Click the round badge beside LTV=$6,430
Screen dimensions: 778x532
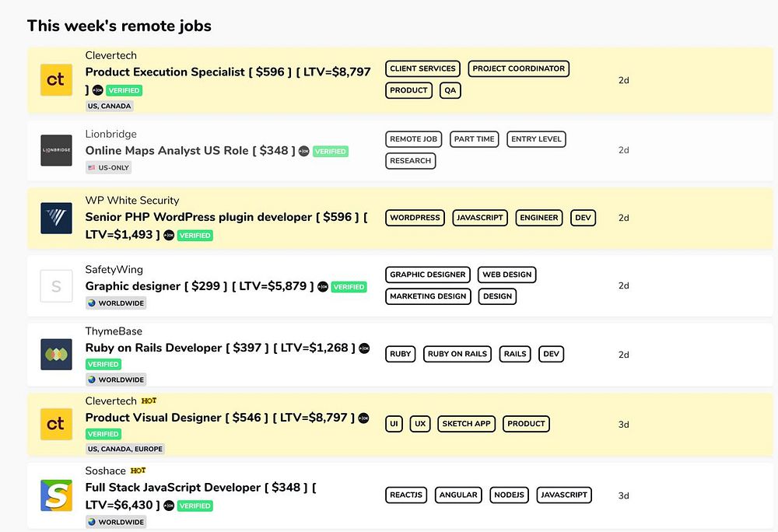tap(169, 506)
